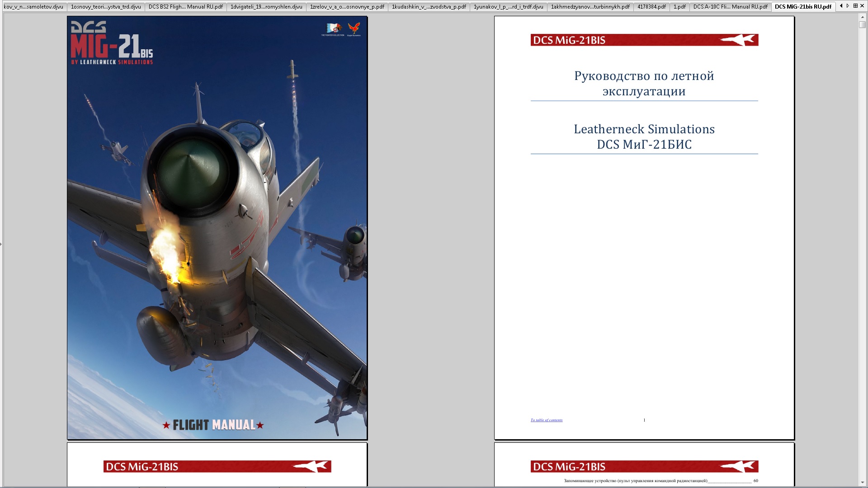The width and height of the screenshot is (868, 488).
Task: Select the 1kudashkin_v_...zvodstva_p.pdf tab
Action: point(429,7)
